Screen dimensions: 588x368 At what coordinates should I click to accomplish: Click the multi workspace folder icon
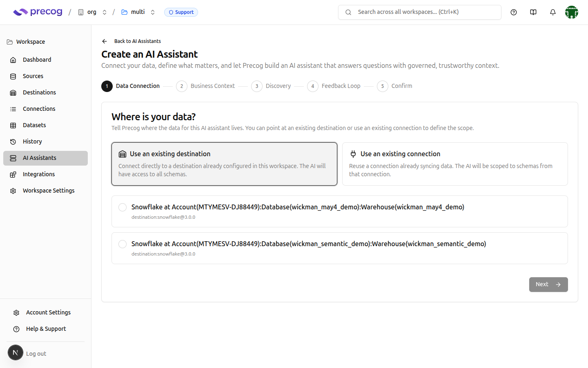(125, 12)
